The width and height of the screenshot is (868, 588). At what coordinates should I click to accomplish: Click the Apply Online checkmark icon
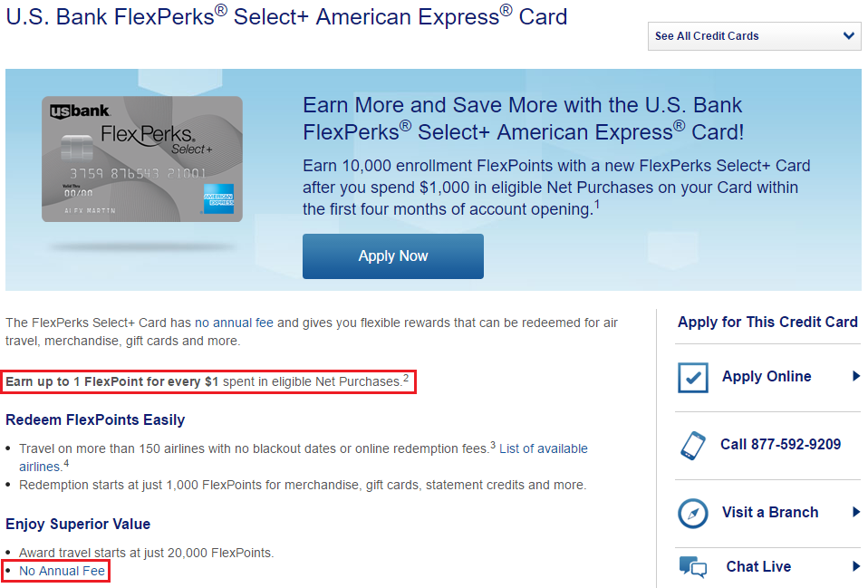(x=693, y=377)
